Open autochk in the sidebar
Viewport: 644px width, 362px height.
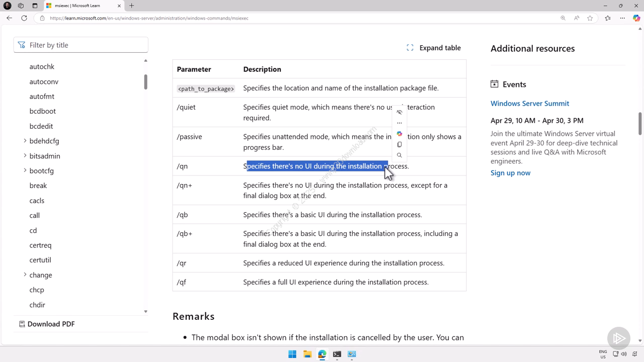pyautogui.click(x=42, y=66)
